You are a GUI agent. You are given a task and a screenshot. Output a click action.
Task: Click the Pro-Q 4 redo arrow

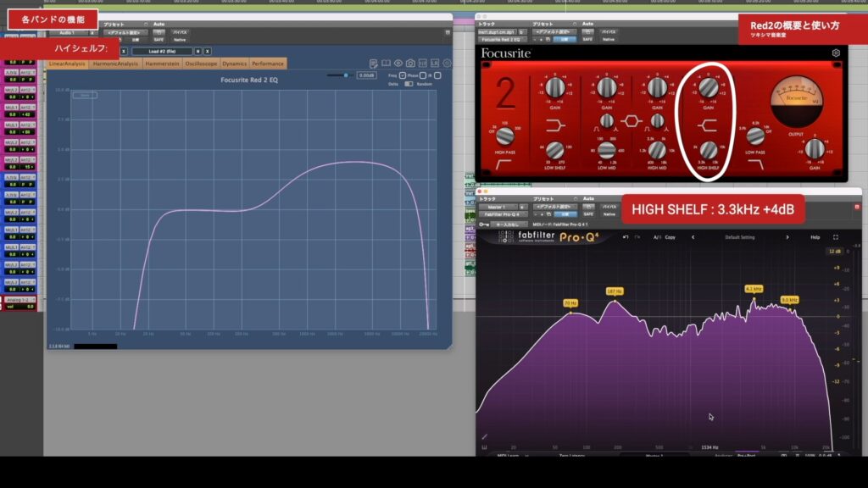coord(637,237)
